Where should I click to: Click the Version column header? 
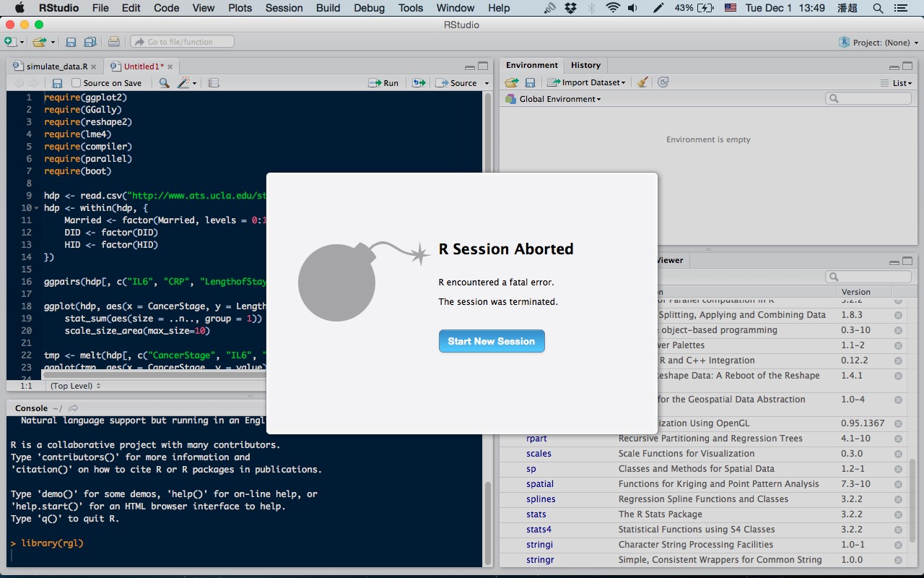point(856,292)
